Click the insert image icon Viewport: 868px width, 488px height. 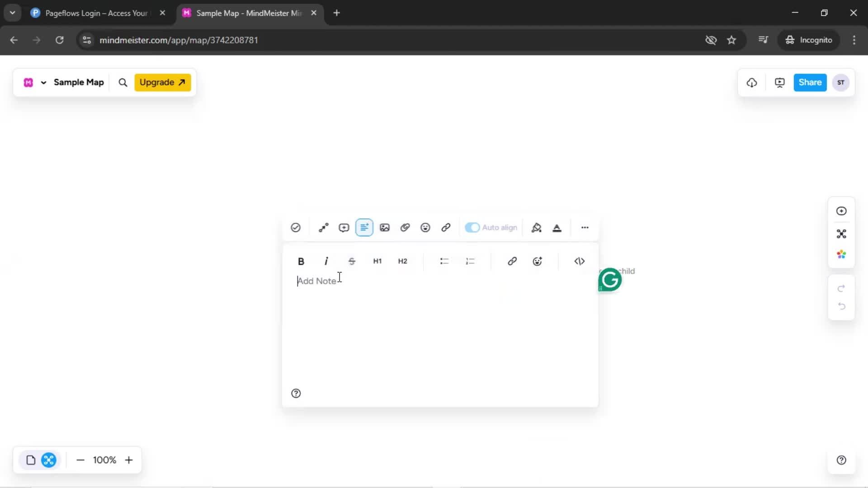(x=385, y=228)
